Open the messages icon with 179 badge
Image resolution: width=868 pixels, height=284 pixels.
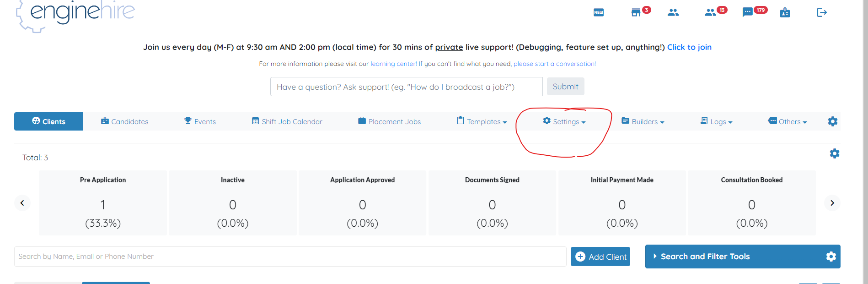748,12
